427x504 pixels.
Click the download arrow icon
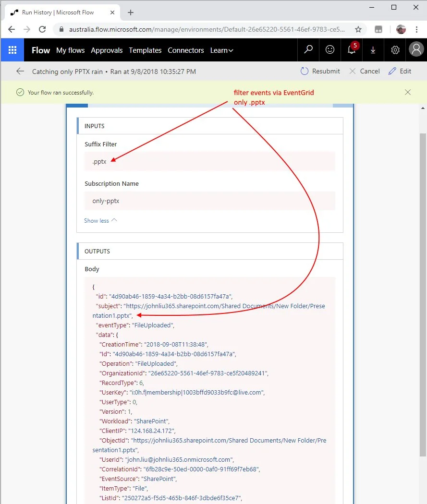[x=373, y=50]
